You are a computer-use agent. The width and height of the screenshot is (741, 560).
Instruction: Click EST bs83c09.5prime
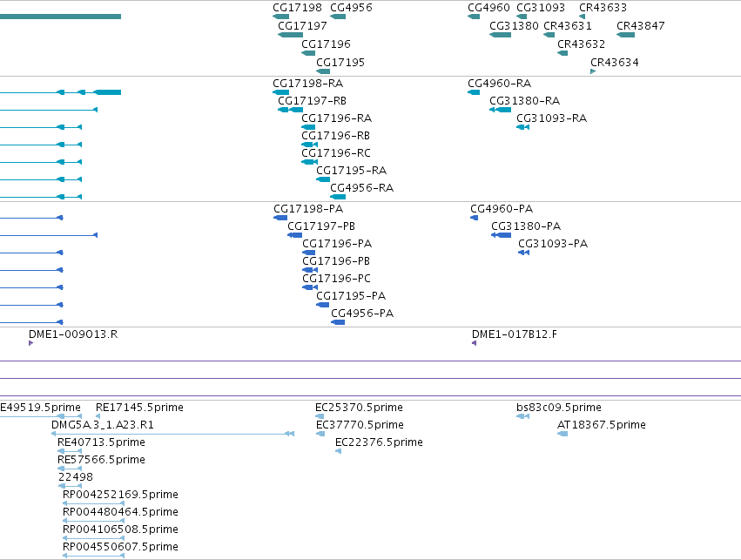click(523, 416)
